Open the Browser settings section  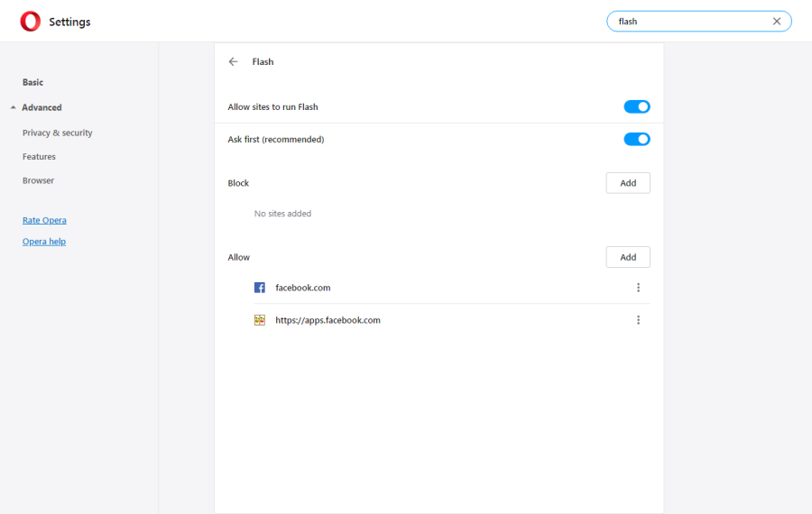point(38,180)
